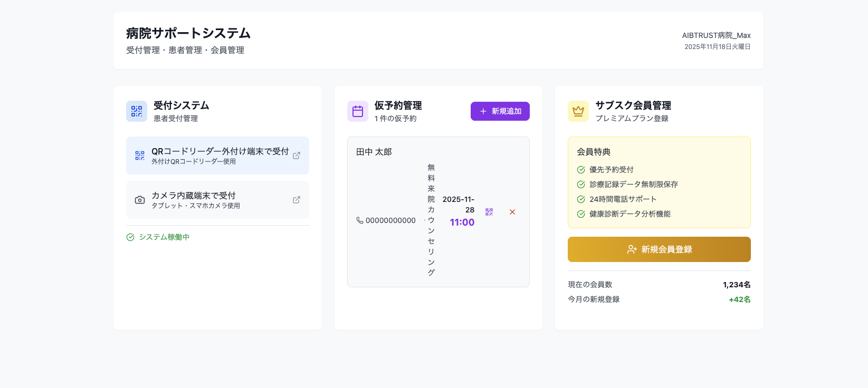The width and height of the screenshot is (868, 388).
Task: Click the サブスク会員管理 card heading
Action: coord(633,105)
